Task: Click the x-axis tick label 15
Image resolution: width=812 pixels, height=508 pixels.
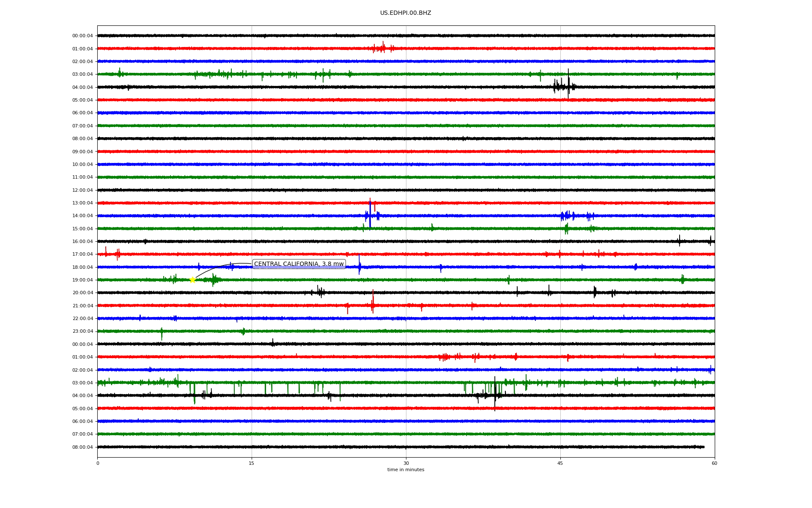Action: tap(252, 463)
